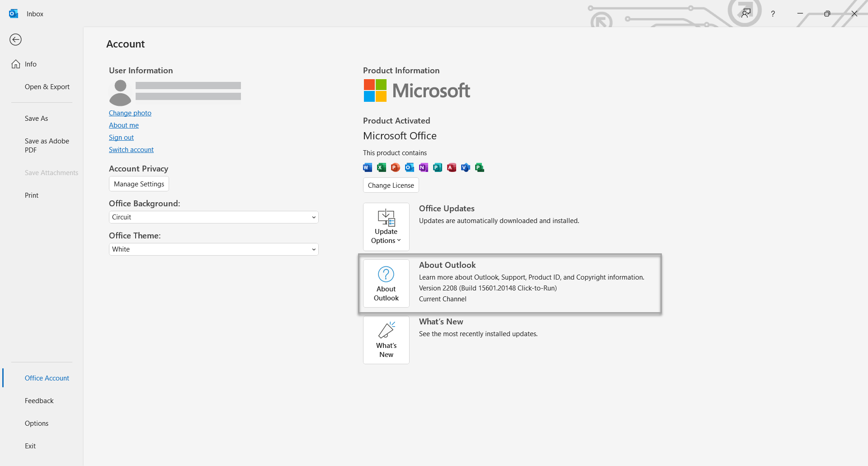The image size is (868, 466).
Task: Expand the Office Theme dropdown showing White
Action: point(214,249)
